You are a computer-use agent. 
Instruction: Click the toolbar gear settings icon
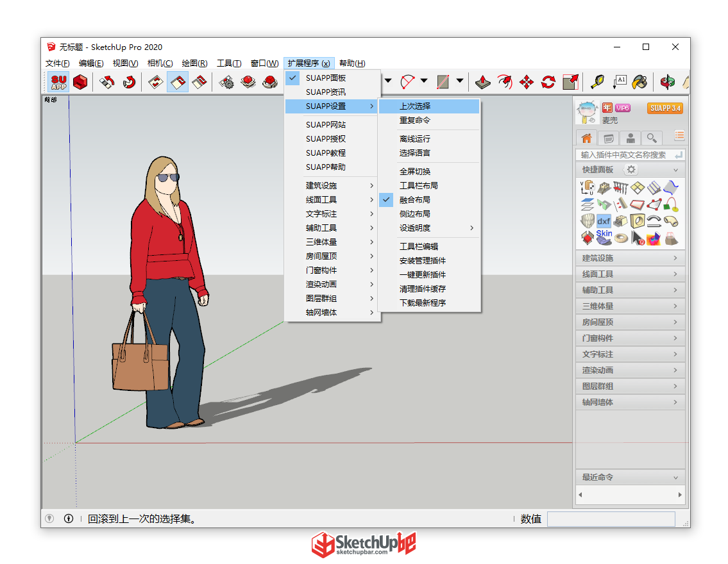(226, 82)
